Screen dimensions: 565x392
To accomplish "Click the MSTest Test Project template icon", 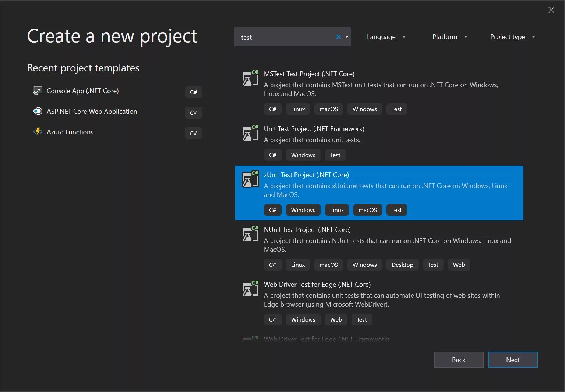I will pos(251,78).
